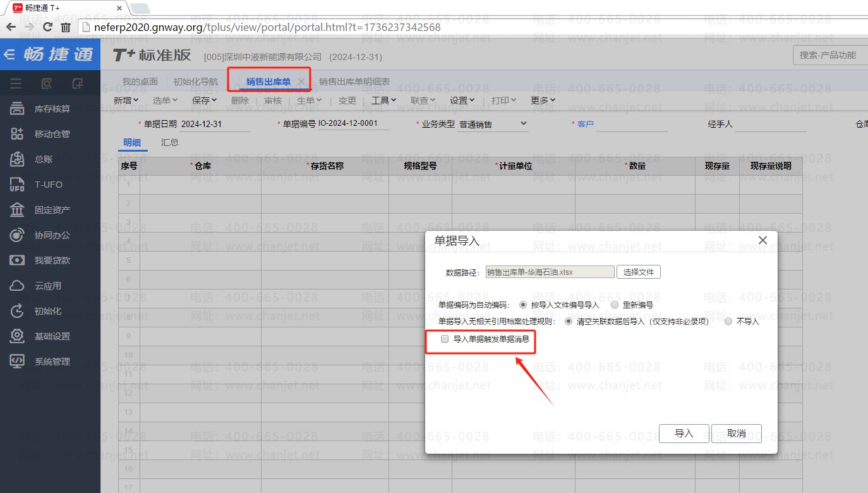Open the 系统管理 module icon

point(17,362)
